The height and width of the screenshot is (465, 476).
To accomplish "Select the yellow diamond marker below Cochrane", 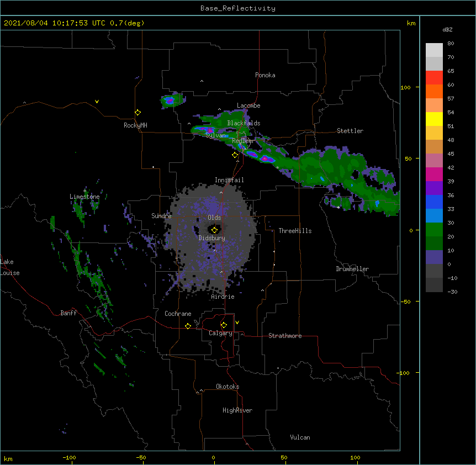I will [188, 326].
